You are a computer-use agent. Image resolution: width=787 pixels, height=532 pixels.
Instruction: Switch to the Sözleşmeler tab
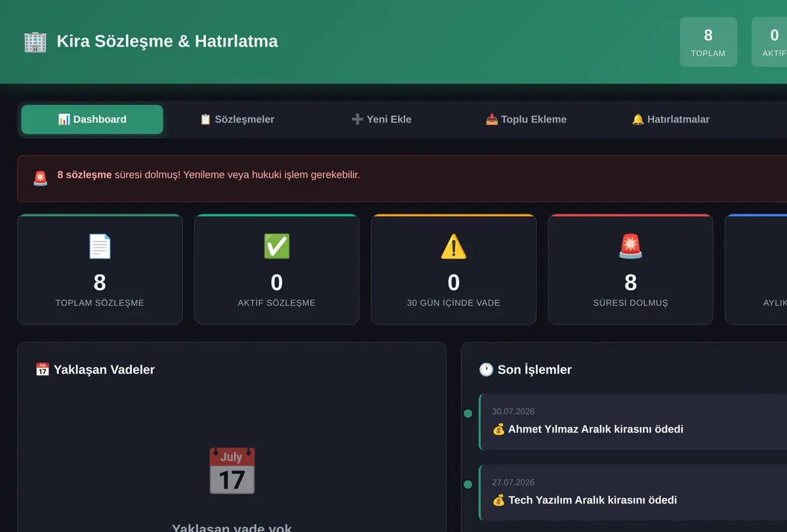(237, 119)
